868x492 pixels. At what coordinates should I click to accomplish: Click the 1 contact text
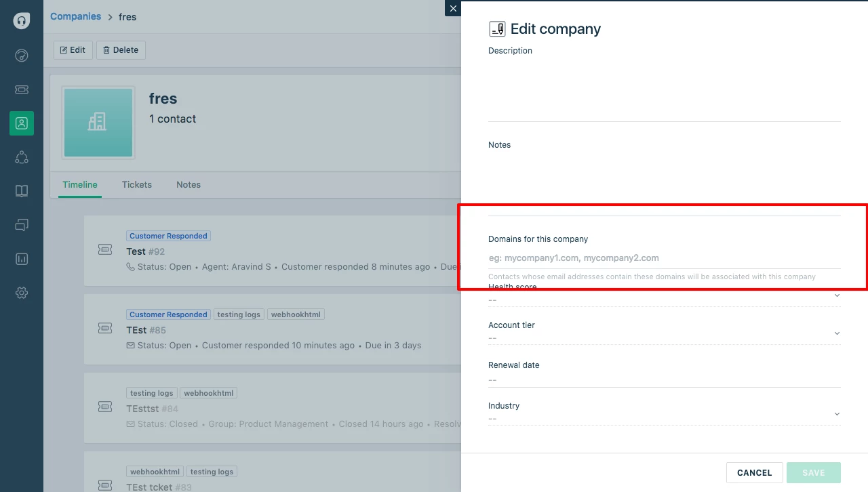(x=172, y=119)
